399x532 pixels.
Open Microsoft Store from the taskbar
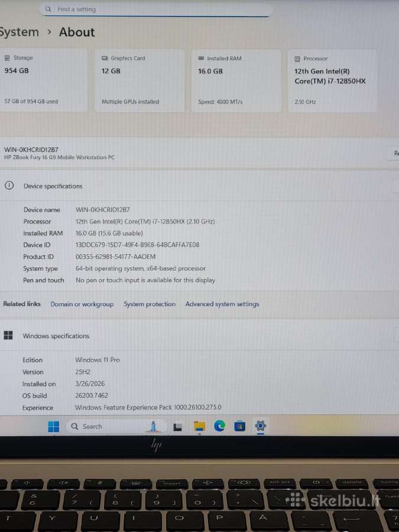pos(239,426)
